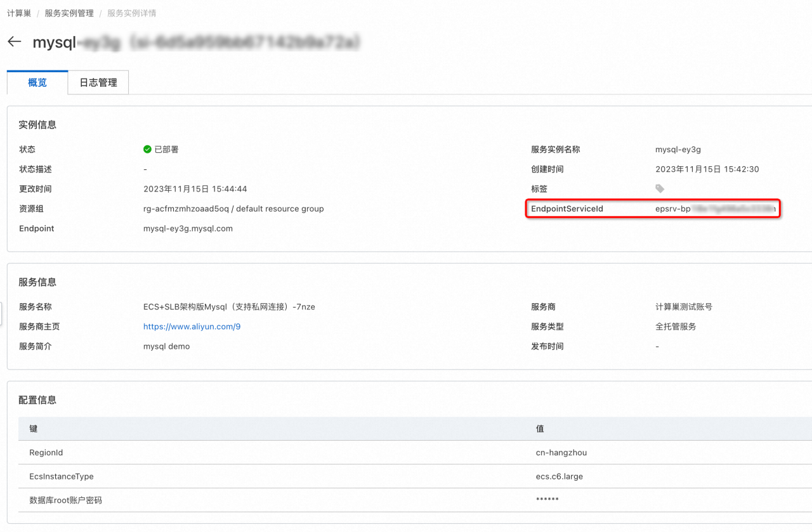Viewport: 812px width, 532px height.
Task: Click the green 已部署 status check icon
Action: pos(147,150)
